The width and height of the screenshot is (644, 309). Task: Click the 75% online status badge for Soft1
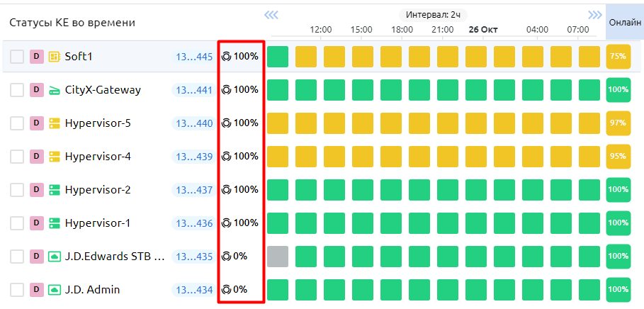(x=618, y=57)
